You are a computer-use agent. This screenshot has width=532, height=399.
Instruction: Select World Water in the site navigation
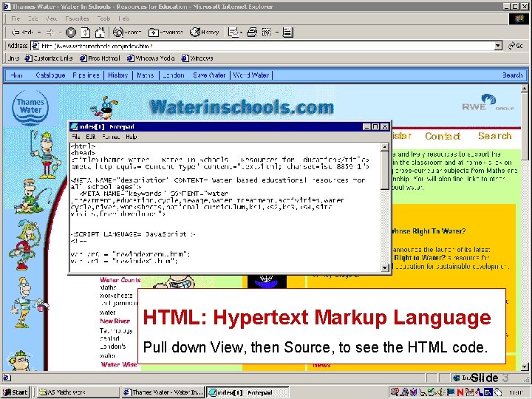tap(251, 75)
